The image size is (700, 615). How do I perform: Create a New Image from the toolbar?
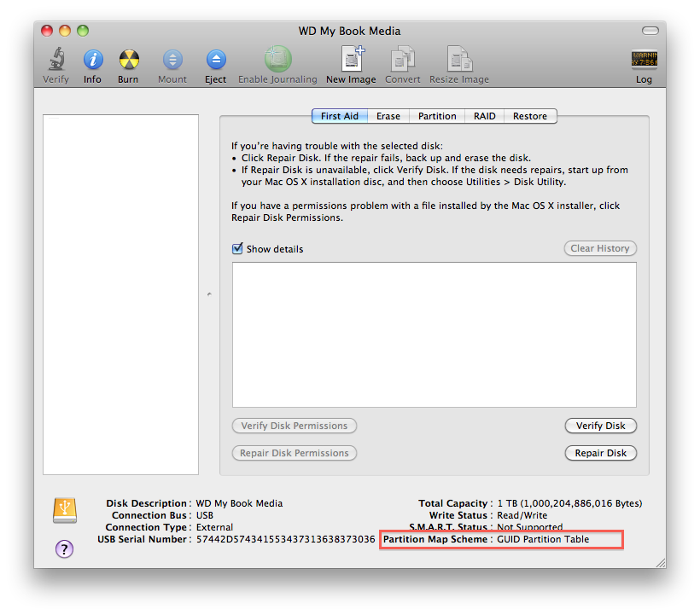[353, 59]
